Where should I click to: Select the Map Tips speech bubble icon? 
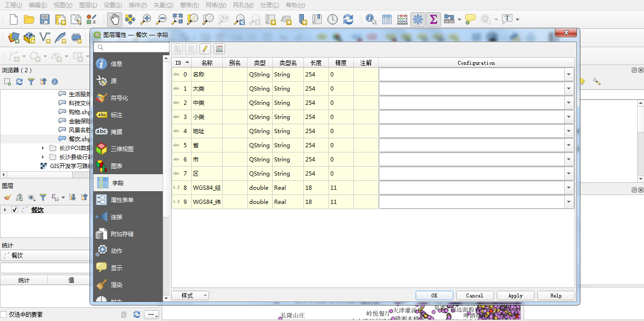(x=470, y=19)
